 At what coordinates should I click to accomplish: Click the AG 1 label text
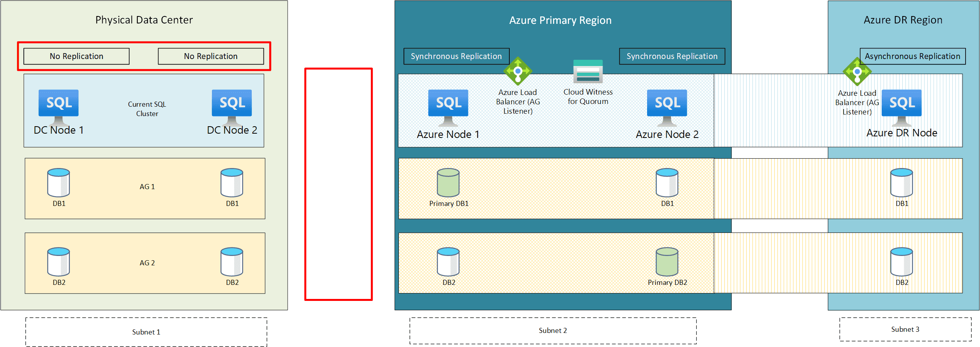point(147,187)
